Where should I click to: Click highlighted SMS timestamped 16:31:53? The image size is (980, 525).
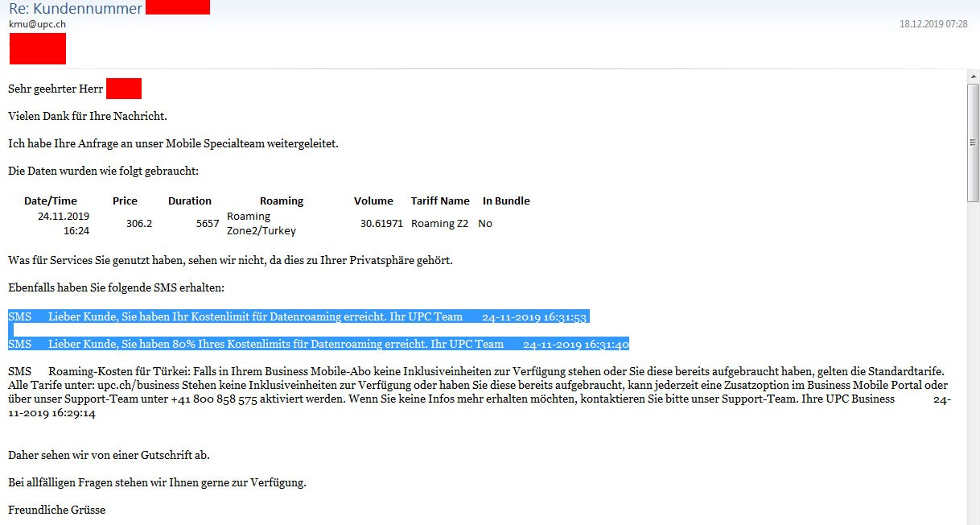(257, 316)
